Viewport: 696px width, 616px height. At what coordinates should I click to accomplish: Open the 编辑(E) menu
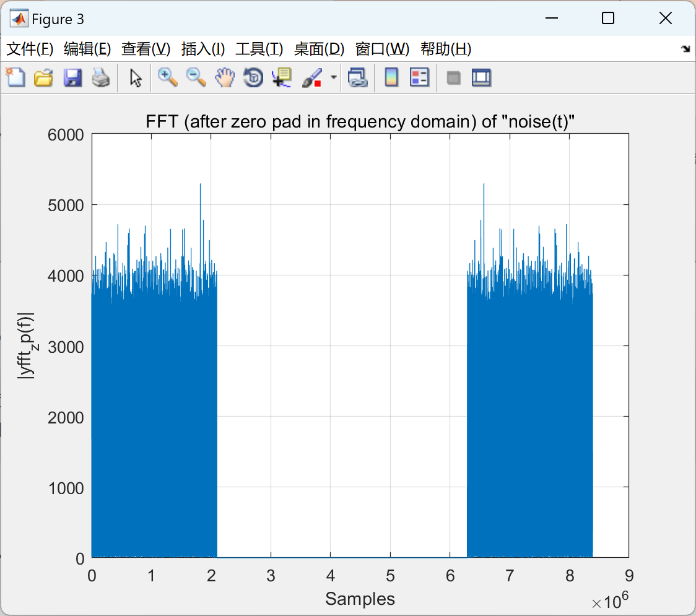coord(87,49)
